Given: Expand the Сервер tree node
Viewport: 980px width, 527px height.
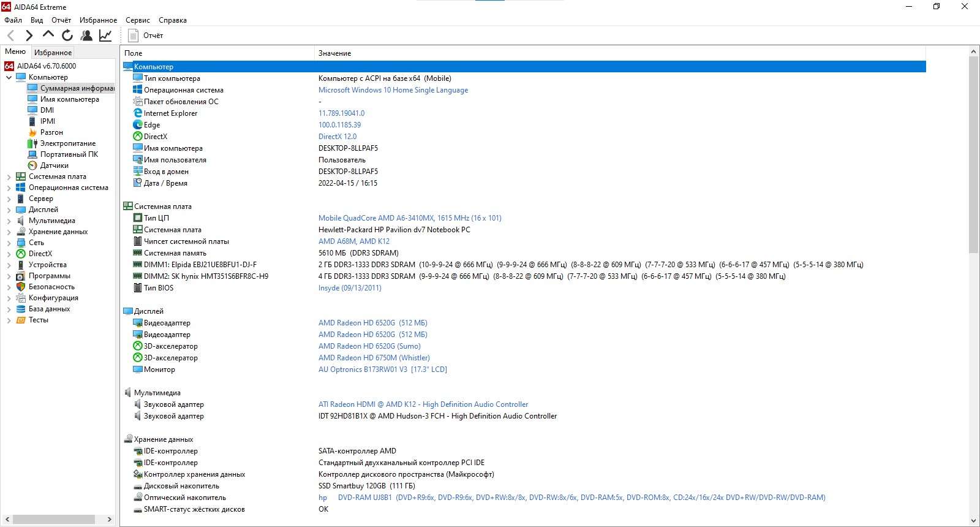Looking at the screenshot, I should click(9, 199).
